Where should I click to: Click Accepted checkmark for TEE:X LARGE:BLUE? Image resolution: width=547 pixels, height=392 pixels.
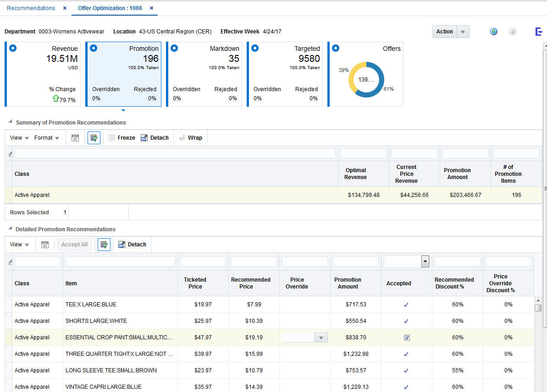406,305
